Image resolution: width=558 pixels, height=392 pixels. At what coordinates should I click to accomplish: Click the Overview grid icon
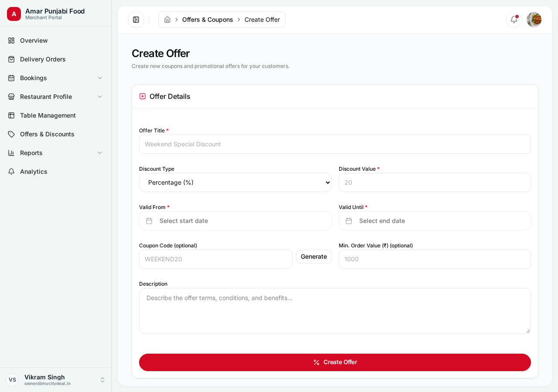[11, 41]
